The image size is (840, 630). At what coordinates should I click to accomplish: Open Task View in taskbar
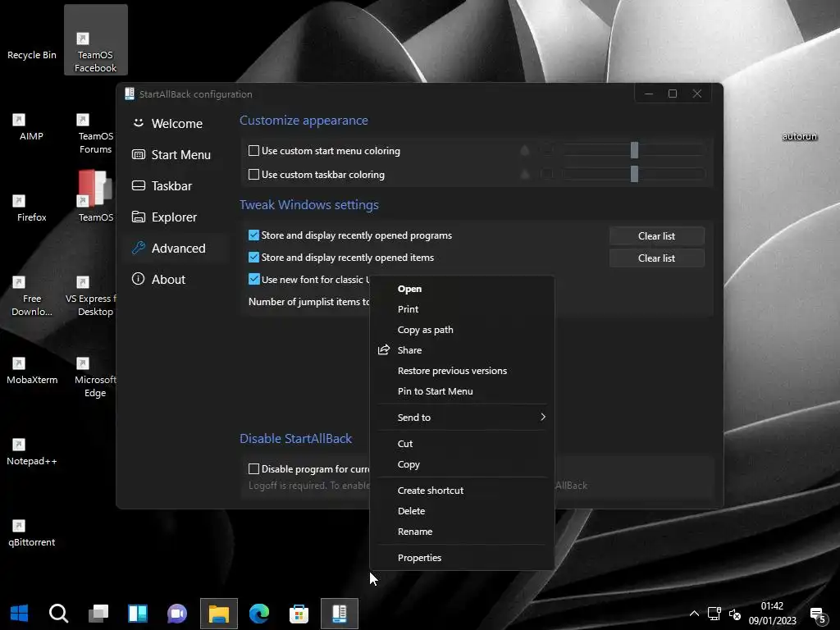point(98,613)
